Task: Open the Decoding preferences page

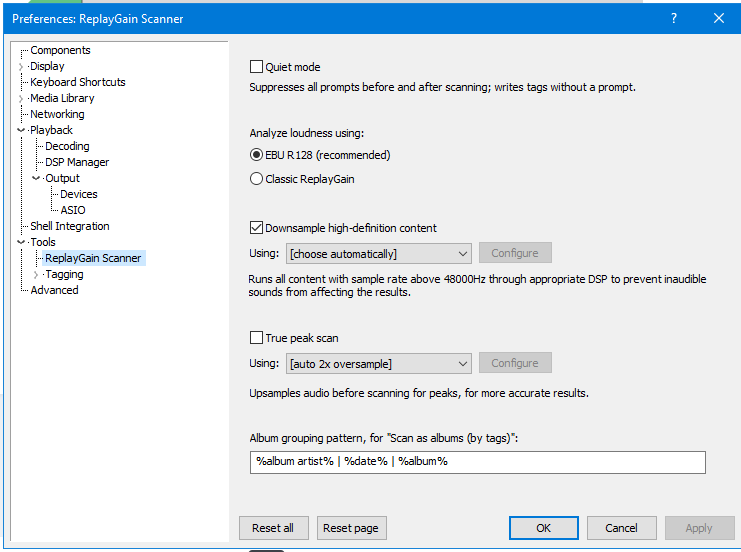Action: pos(67,146)
